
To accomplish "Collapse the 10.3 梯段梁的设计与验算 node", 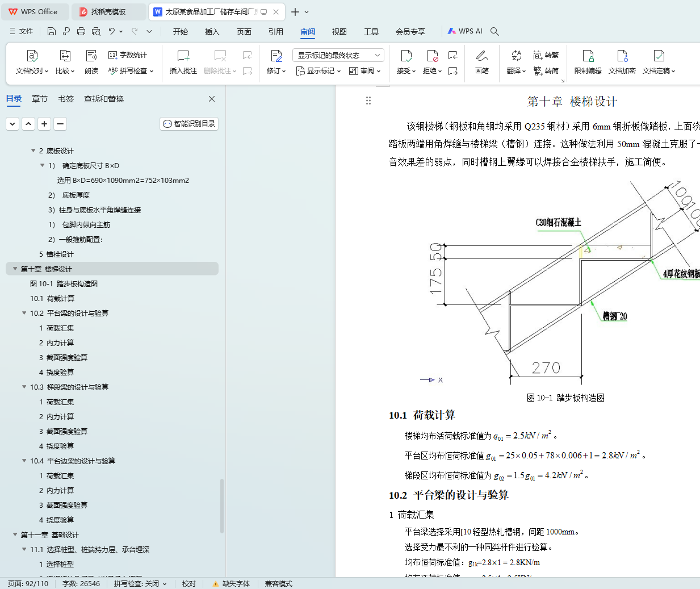I will 24,387.
